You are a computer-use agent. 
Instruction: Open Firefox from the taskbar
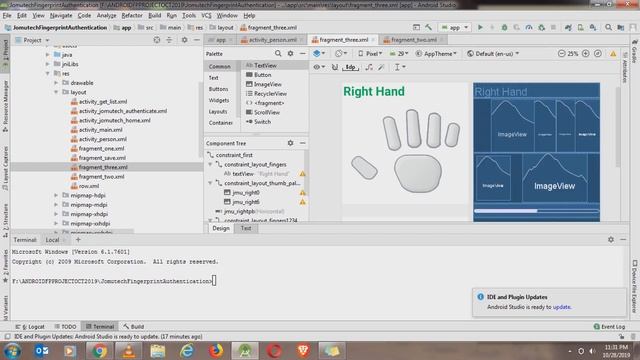click(216, 351)
